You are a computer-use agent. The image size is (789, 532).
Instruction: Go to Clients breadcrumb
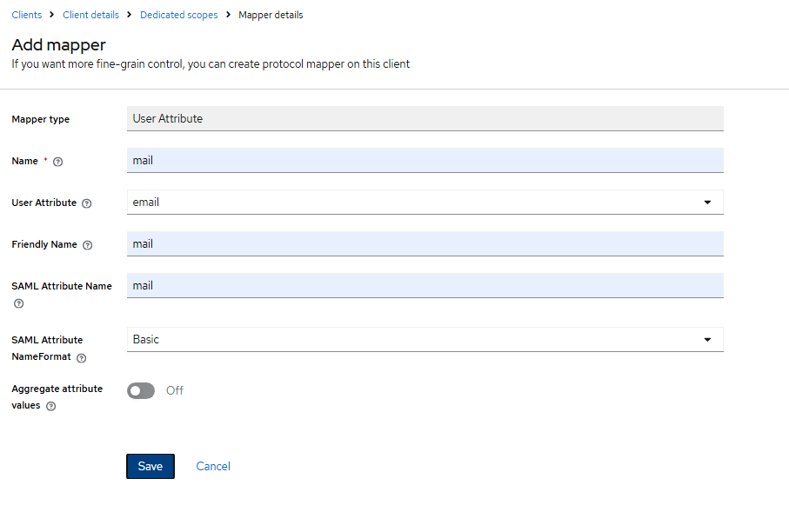coord(26,15)
